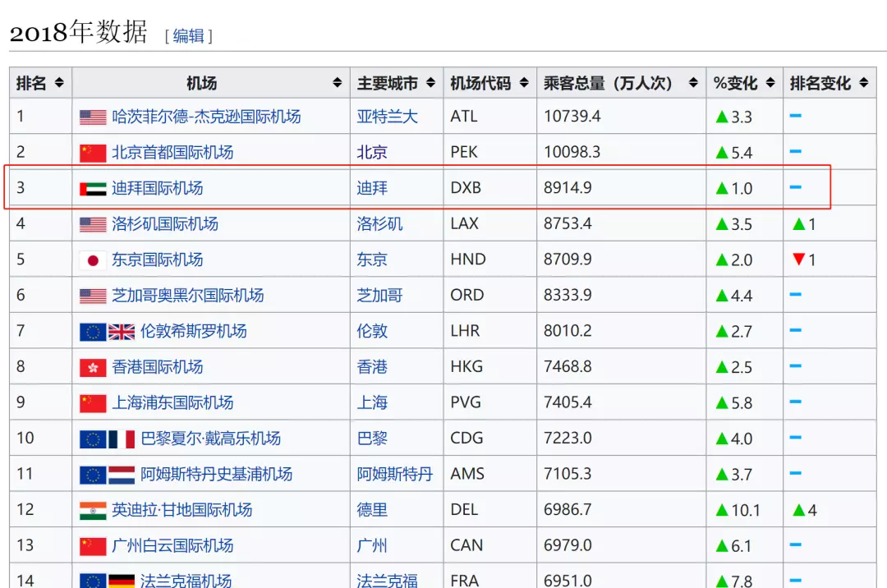
Task: Click France flag beside 巴黎夏尔·戴高乐机场
Action: (122, 439)
